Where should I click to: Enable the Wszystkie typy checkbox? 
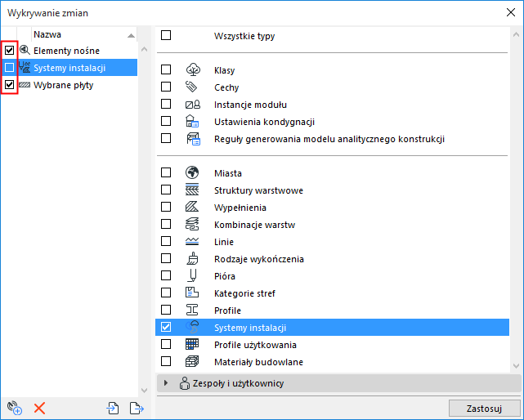166,35
